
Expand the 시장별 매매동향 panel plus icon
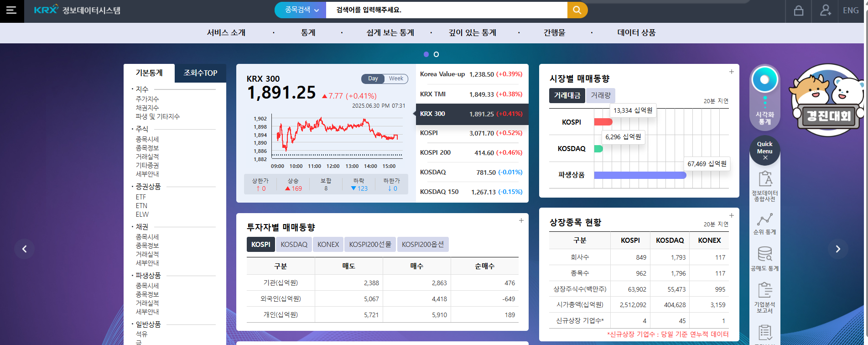731,72
